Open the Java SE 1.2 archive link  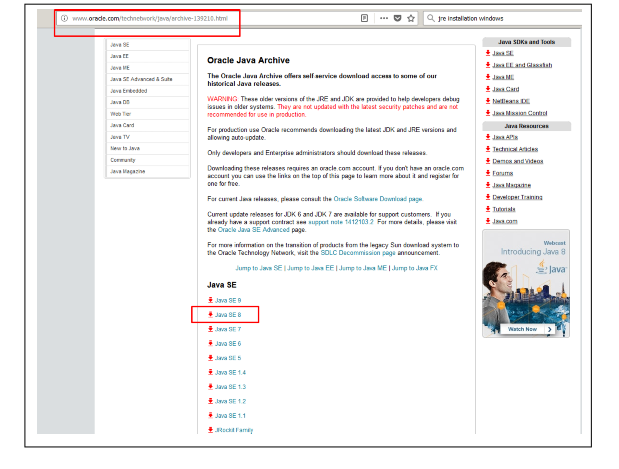click(230, 401)
